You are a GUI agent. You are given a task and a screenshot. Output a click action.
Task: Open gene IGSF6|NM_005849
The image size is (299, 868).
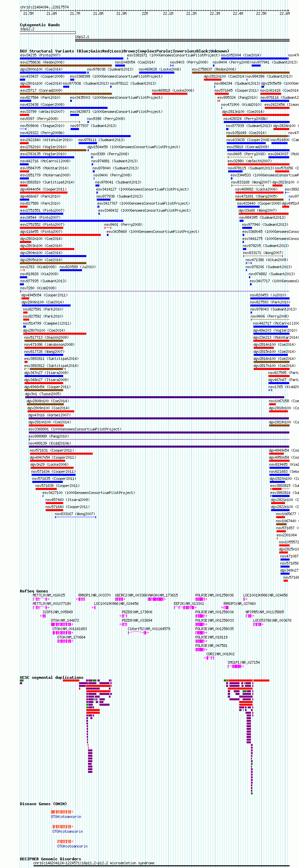(57, 613)
